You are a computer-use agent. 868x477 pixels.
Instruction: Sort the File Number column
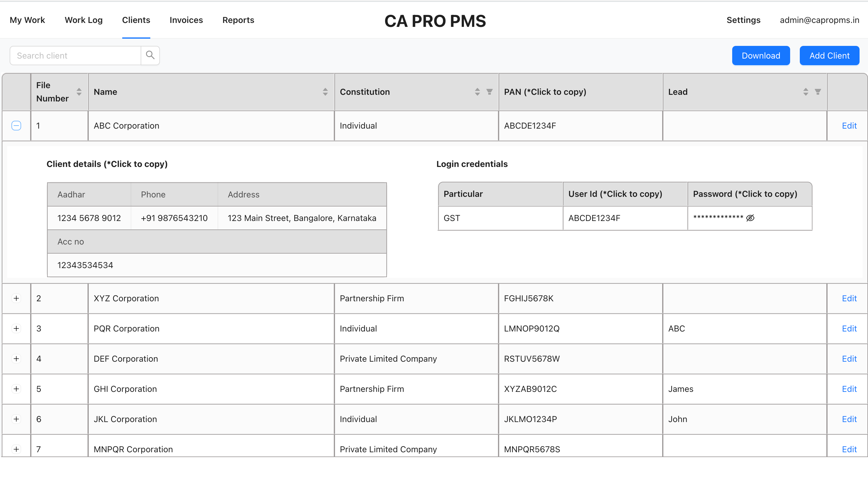click(79, 91)
